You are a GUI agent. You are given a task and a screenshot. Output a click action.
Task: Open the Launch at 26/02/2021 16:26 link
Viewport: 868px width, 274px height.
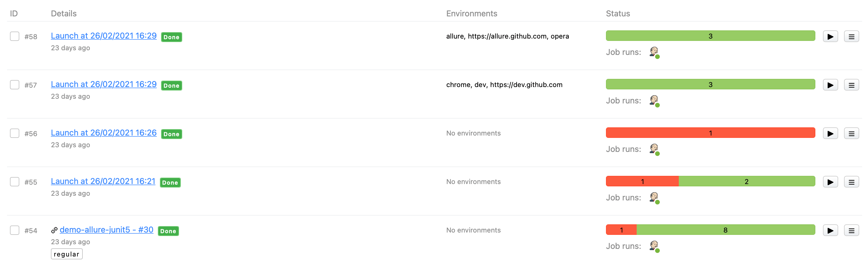(x=104, y=133)
